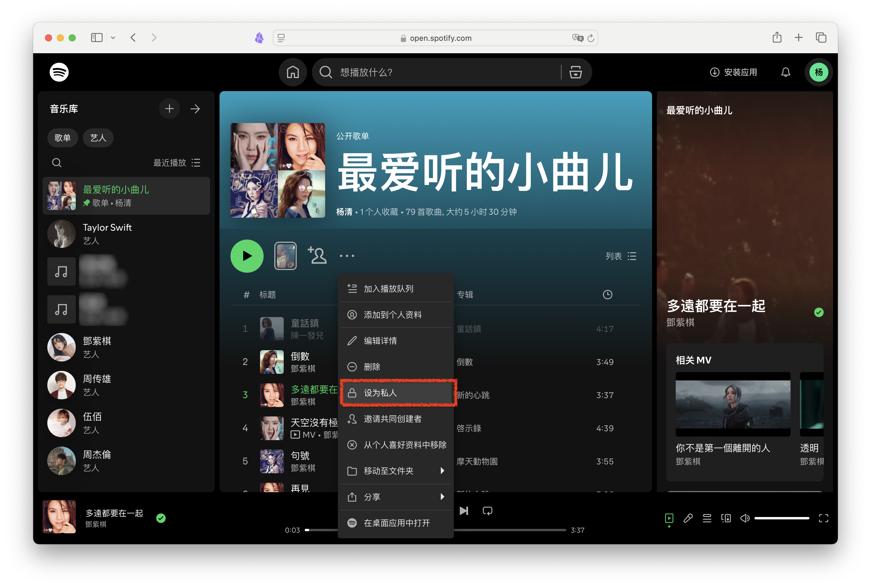Mute the volume speaker icon

click(745, 518)
